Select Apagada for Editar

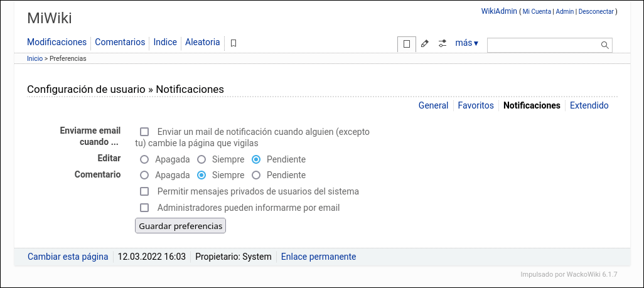point(144,159)
